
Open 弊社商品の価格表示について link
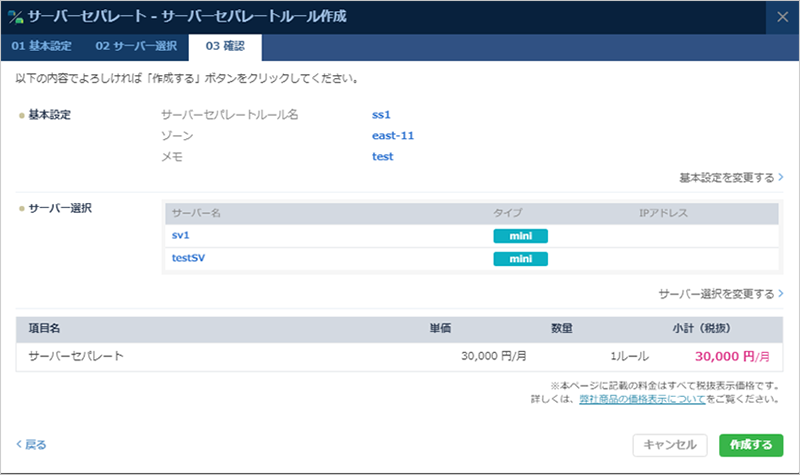[639, 400]
